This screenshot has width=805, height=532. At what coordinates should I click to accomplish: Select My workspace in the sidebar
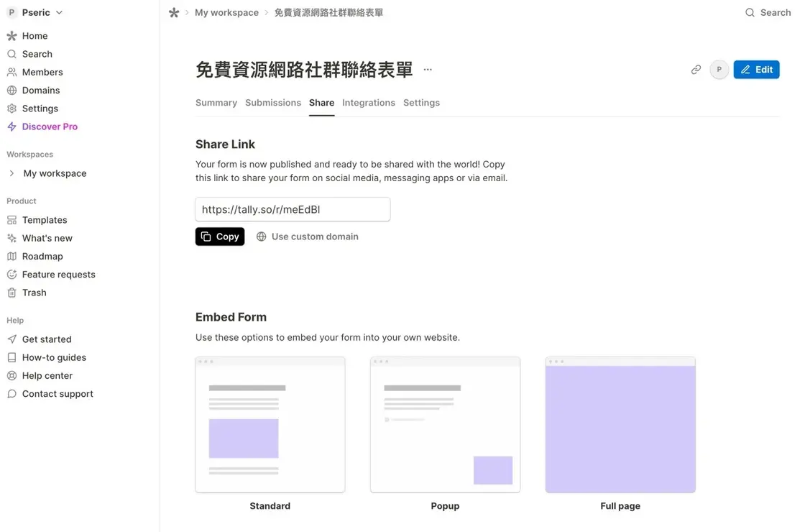tap(55, 173)
